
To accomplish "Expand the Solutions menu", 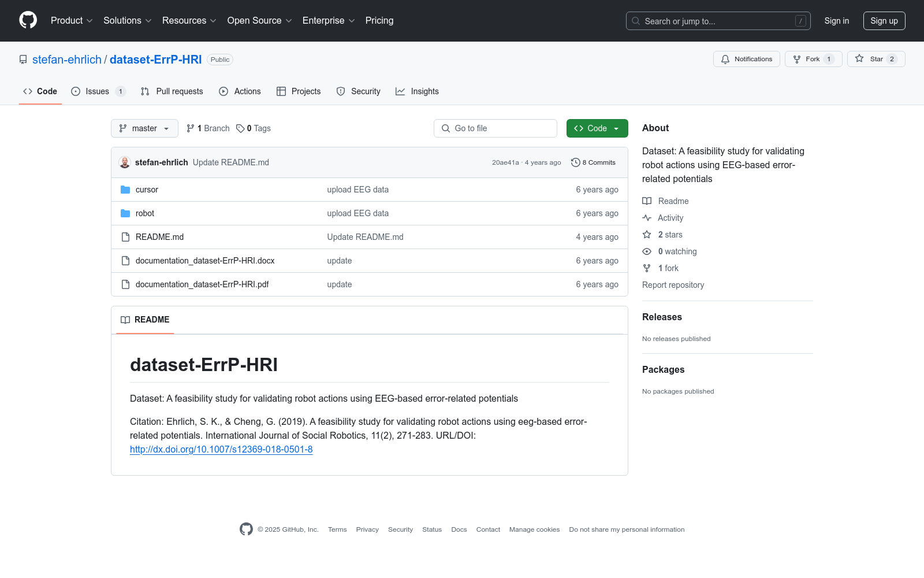I will (x=128, y=21).
